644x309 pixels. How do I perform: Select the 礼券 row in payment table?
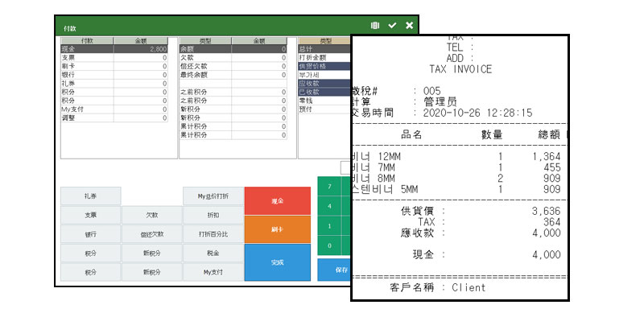coord(114,84)
